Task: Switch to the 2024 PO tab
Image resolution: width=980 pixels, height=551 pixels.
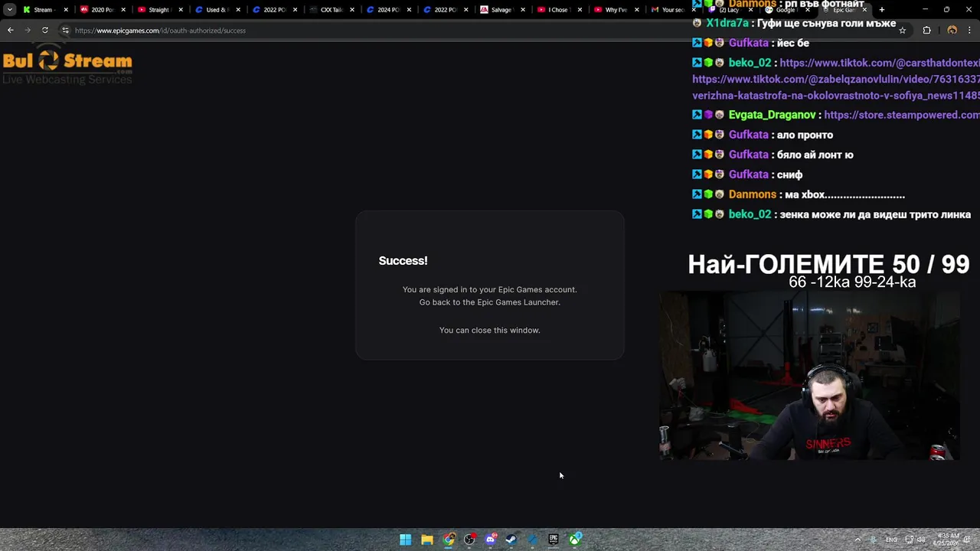Action: 388,10
